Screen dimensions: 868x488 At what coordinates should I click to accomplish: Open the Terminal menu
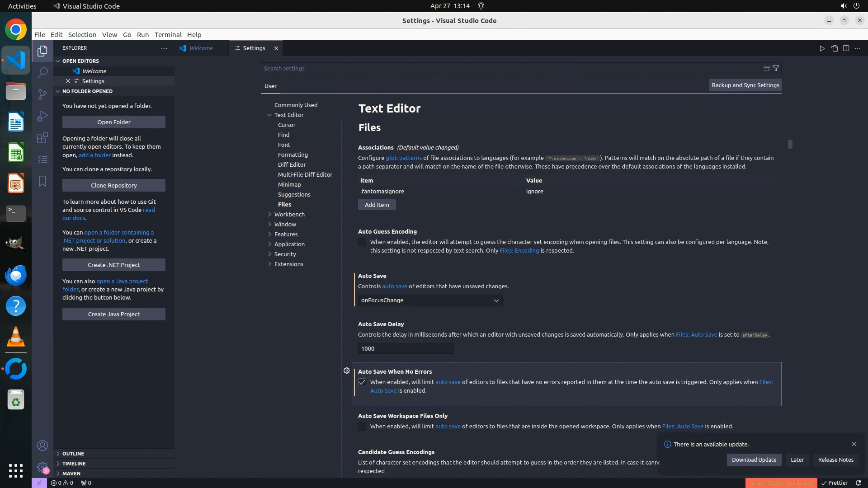tap(168, 35)
